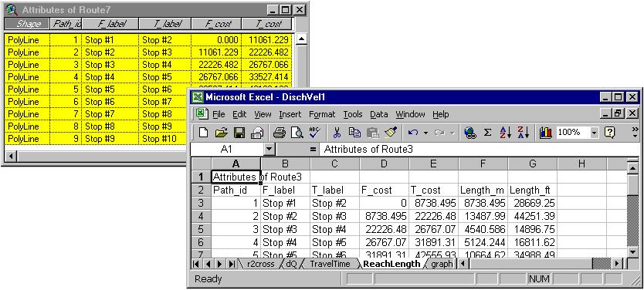The width and height of the screenshot is (644, 290).
Task: Expand the Undo history dropdown arrow
Action: click(425, 133)
